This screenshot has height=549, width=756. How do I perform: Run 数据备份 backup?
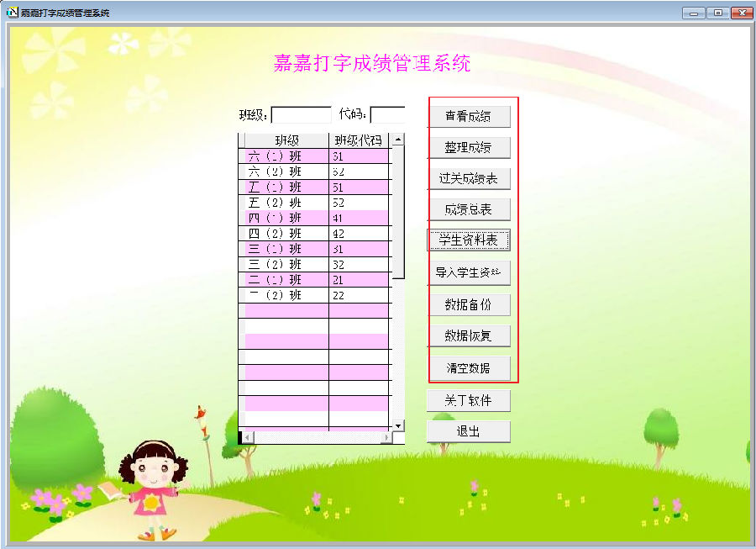(x=469, y=305)
